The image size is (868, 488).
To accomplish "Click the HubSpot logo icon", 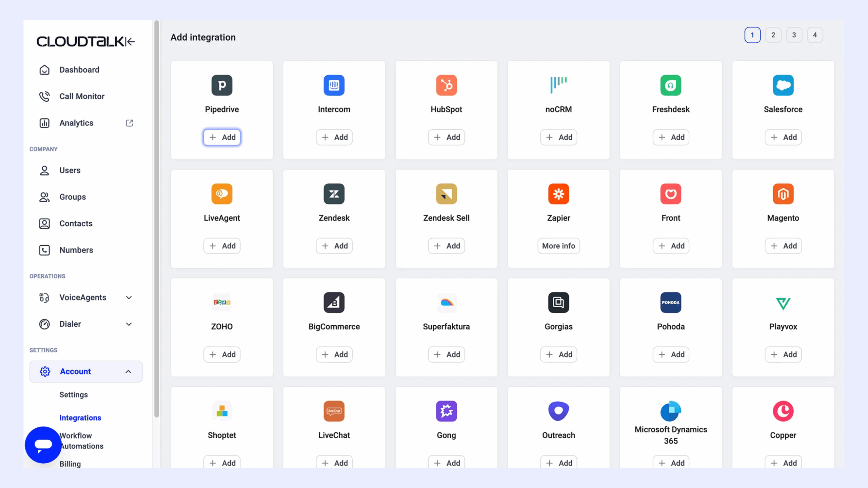I will tap(446, 85).
